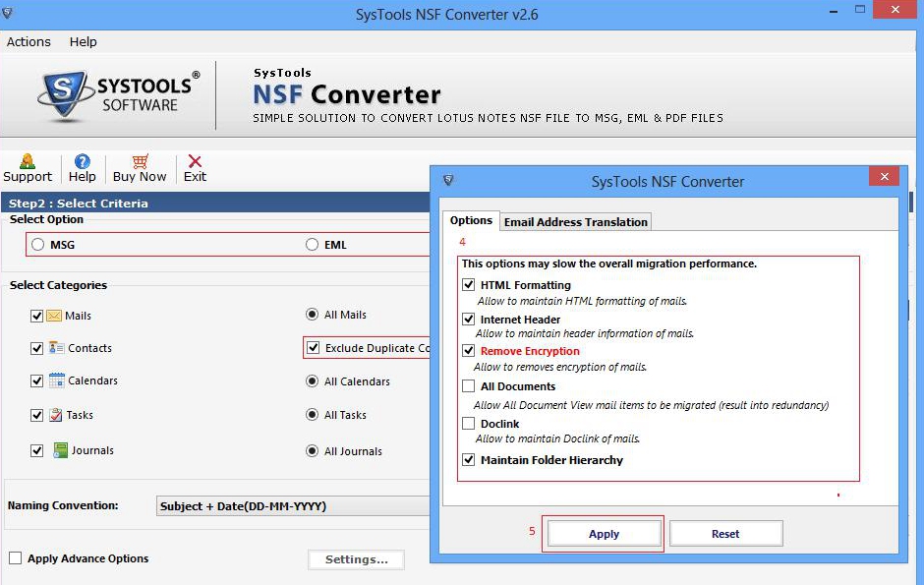Enable the All Documents checkbox
This screenshot has height=585, width=924.
[x=469, y=385]
